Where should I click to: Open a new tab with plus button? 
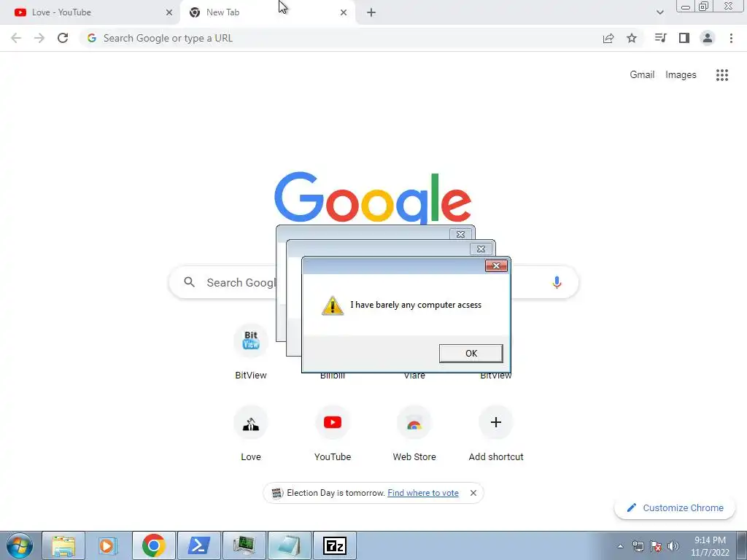pos(371,12)
